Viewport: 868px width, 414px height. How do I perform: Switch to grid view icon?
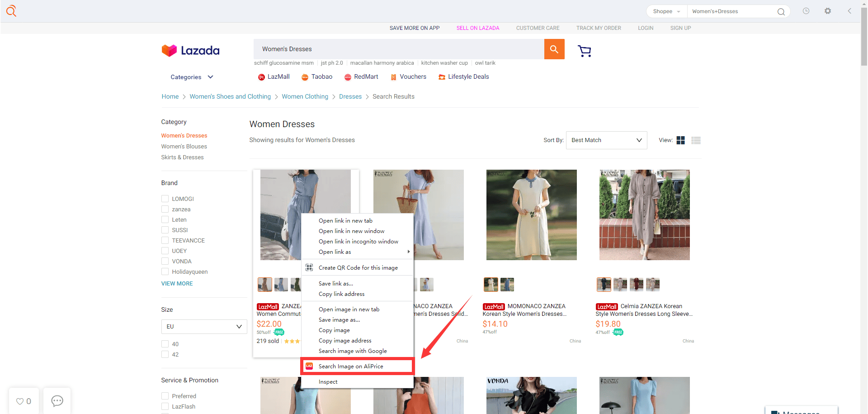pyautogui.click(x=681, y=141)
